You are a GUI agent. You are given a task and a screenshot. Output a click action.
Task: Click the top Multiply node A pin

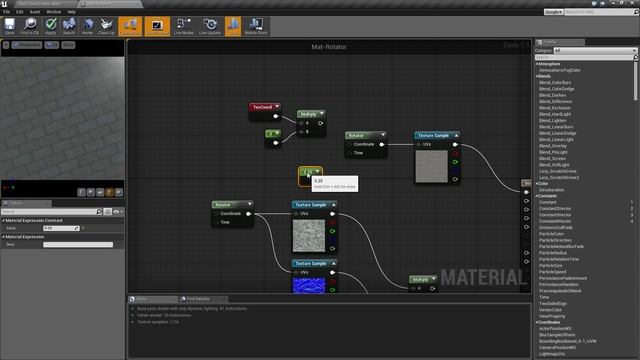coord(301,123)
